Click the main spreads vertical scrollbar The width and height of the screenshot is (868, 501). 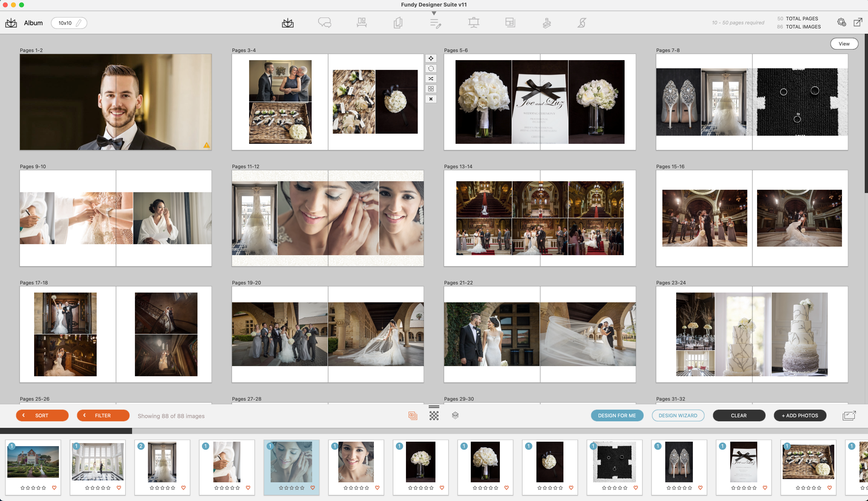coord(866,114)
